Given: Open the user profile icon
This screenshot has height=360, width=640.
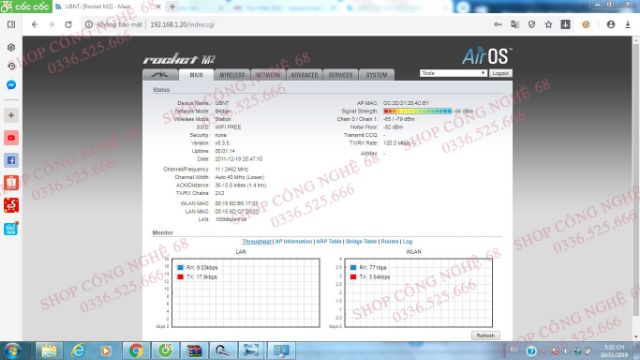Looking at the screenshot, I should (611, 24).
